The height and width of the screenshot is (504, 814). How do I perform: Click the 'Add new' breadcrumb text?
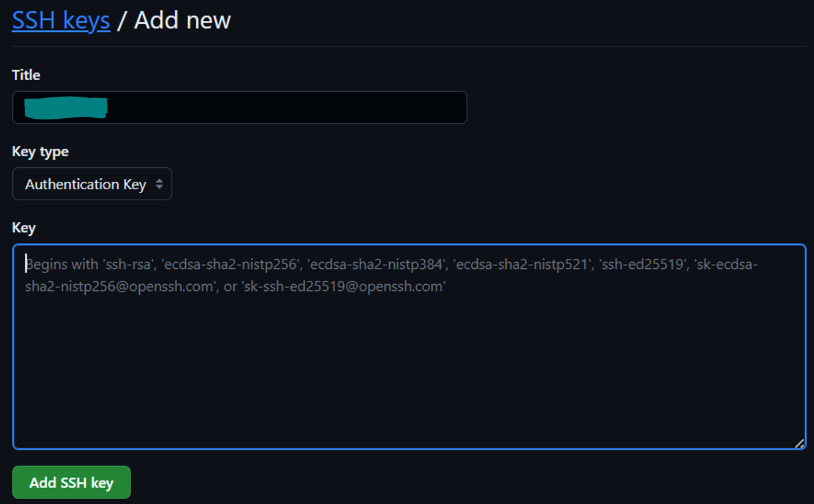click(183, 21)
